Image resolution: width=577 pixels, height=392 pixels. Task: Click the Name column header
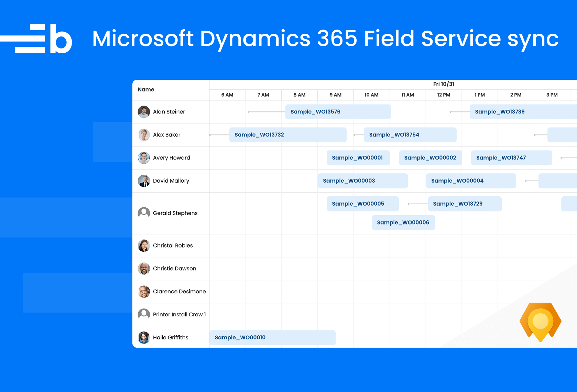146,89
